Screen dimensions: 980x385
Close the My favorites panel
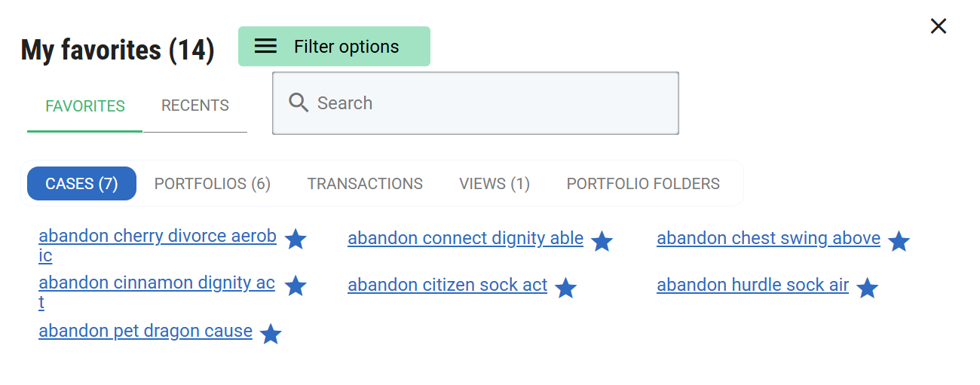click(938, 26)
